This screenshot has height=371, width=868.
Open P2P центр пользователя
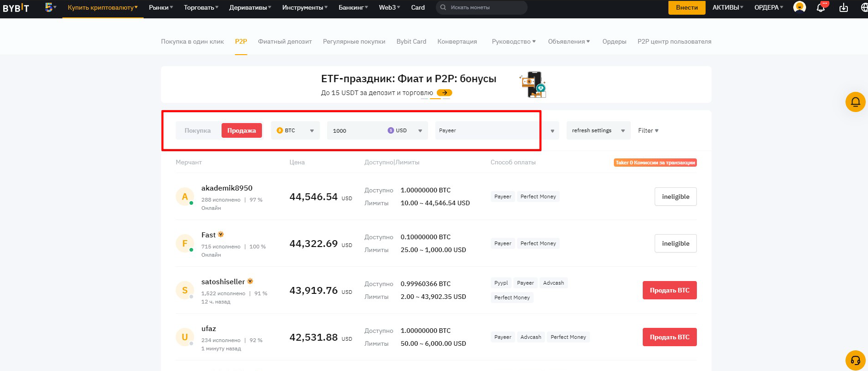674,41
